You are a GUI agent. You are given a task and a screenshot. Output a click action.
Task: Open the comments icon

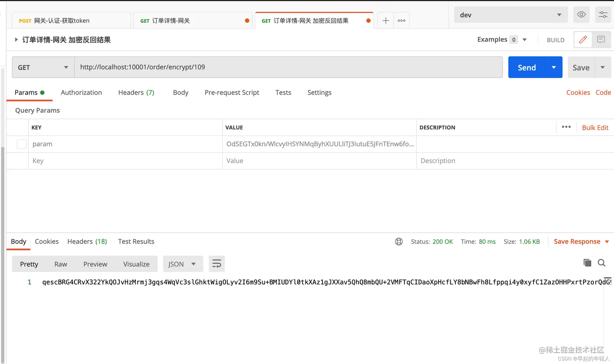pyautogui.click(x=601, y=39)
